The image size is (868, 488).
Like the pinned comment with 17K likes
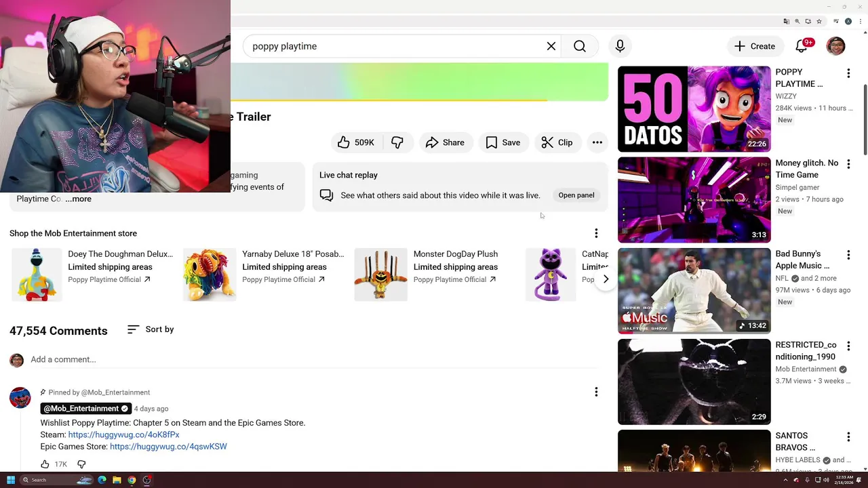point(45,464)
